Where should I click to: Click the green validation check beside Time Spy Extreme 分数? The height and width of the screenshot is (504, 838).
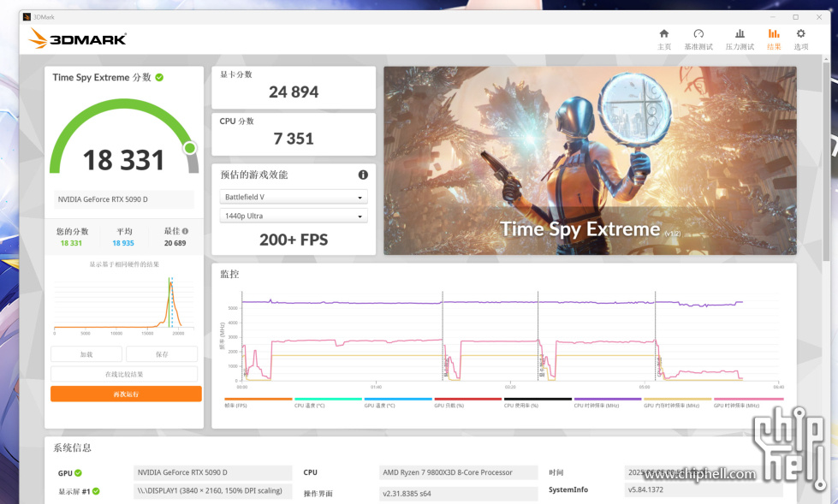click(x=159, y=78)
